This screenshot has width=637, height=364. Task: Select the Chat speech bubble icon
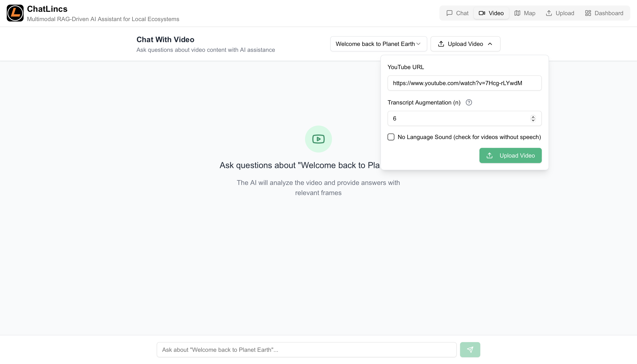coord(450,13)
